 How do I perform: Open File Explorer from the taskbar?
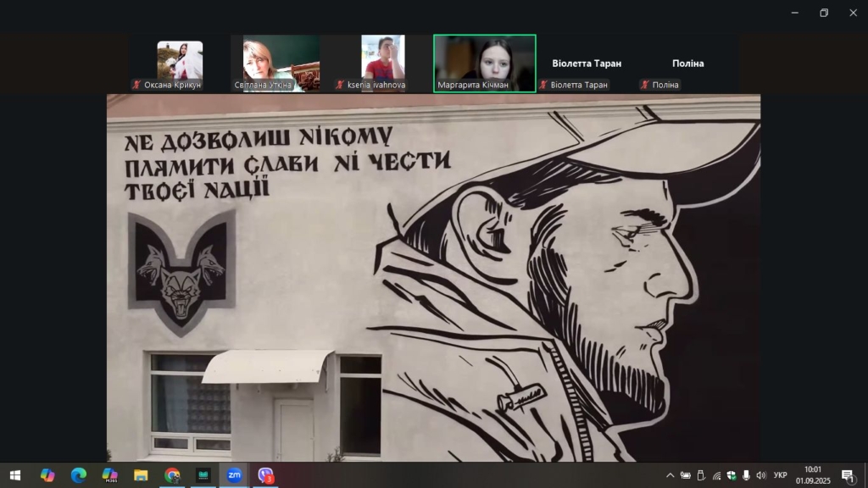141,475
